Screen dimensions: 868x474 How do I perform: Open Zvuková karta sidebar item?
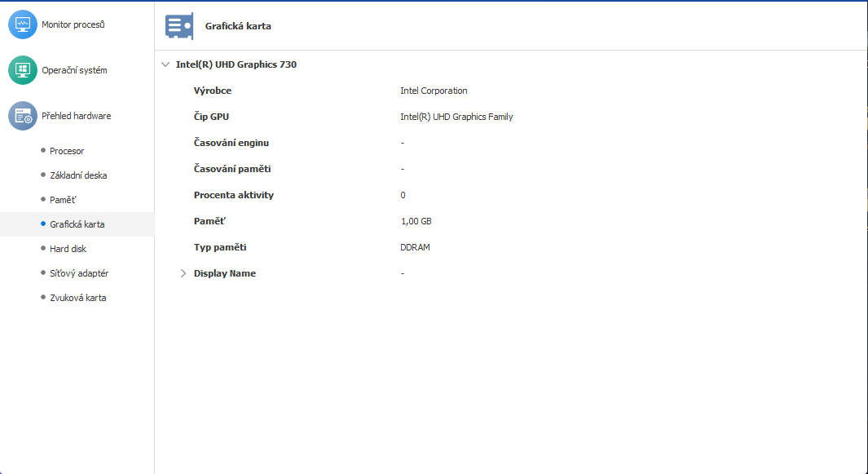[77, 298]
